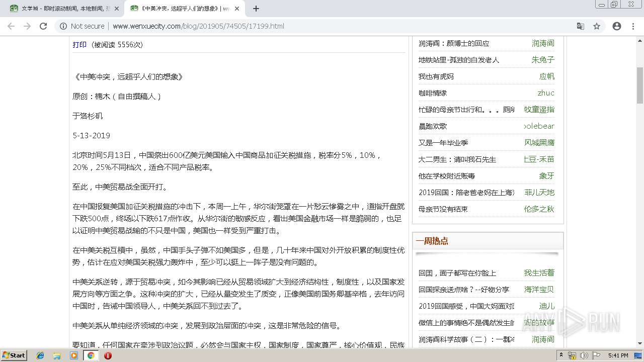Image resolution: width=644 pixels, height=362 pixels.
Task: Open 2019回国:陪老爸老妈在上海 article
Action: point(466,193)
